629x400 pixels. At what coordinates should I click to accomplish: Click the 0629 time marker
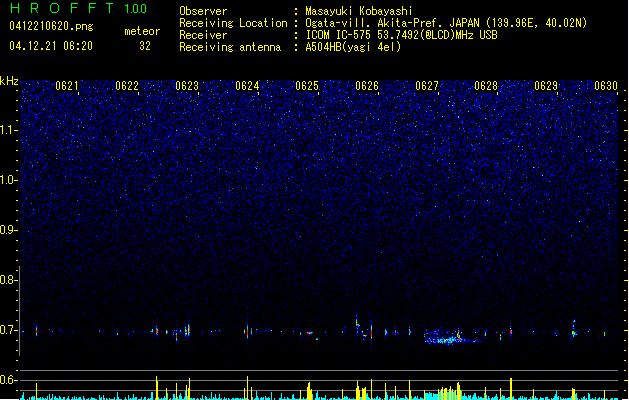click(x=546, y=86)
